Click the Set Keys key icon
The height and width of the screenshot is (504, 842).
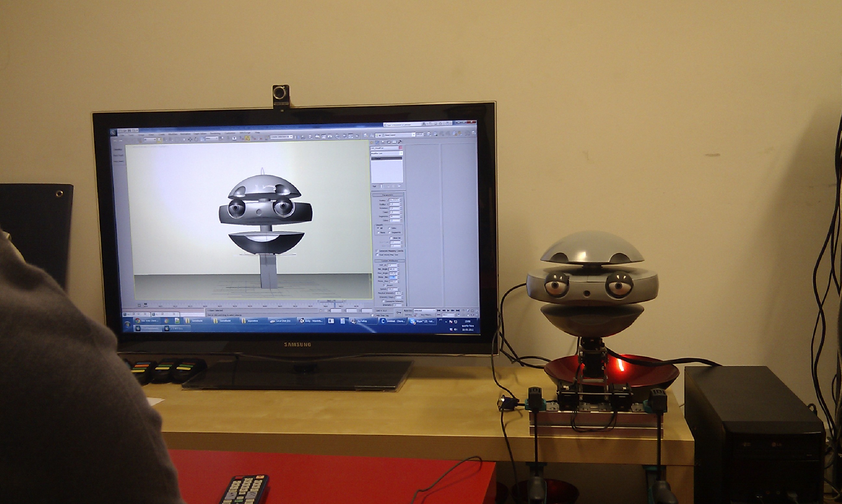(399, 312)
